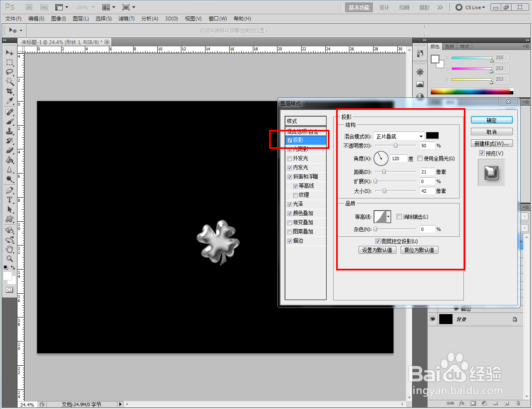Delete layer with the trash icon

click(518, 403)
